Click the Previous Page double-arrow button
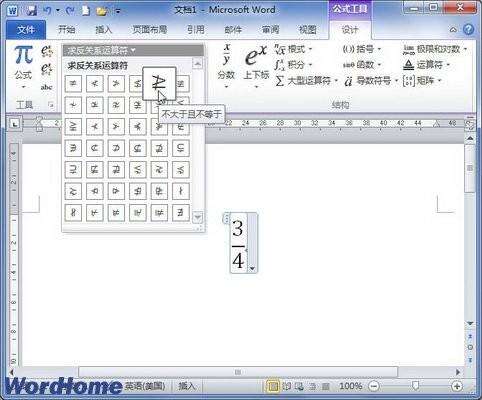The width and height of the screenshot is (482, 400). pos(470,337)
